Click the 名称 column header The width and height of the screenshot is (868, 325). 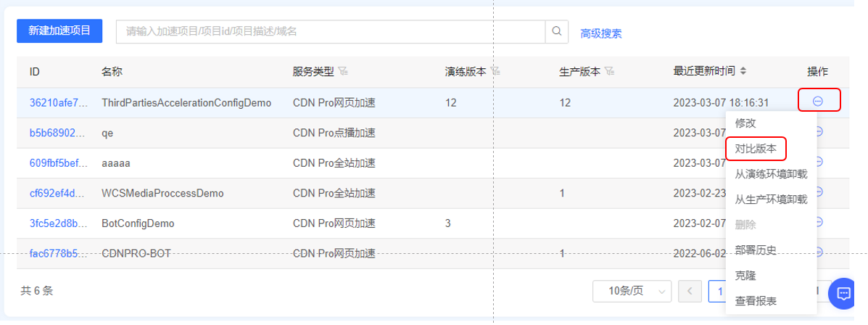click(112, 71)
